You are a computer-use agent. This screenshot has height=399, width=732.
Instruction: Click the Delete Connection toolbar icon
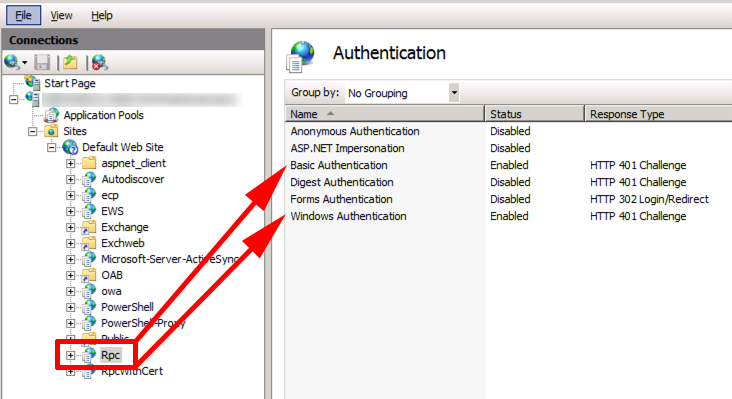[x=99, y=62]
